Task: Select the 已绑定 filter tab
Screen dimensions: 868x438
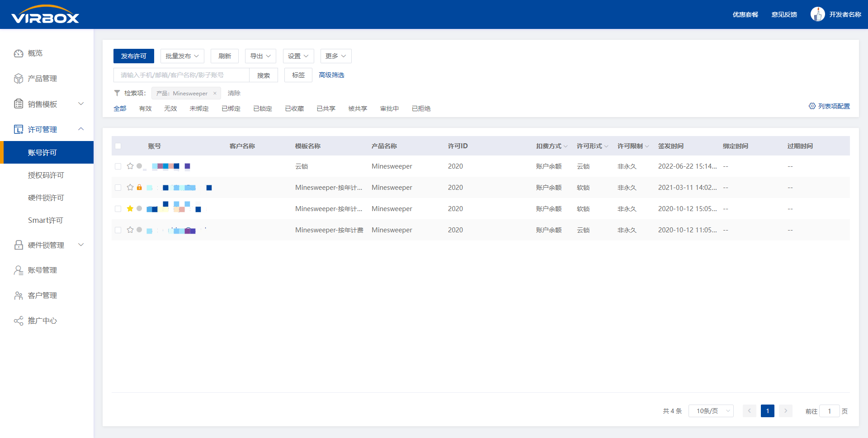Action: (x=231, y=108)
